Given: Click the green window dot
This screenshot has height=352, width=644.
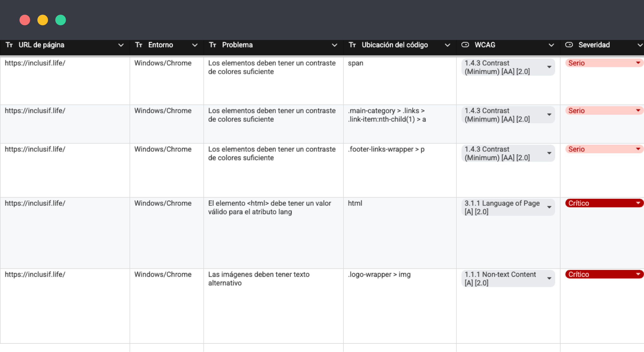Looking at the screenshot, I should (x=61, y=20).
